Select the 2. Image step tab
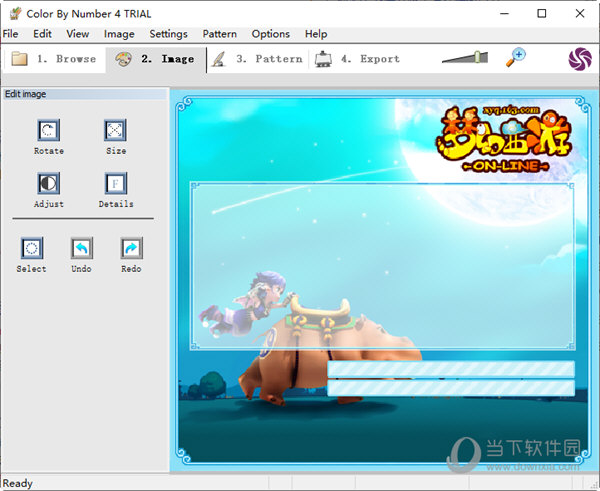This screenshot has height=491, width=600. point(155,59)
